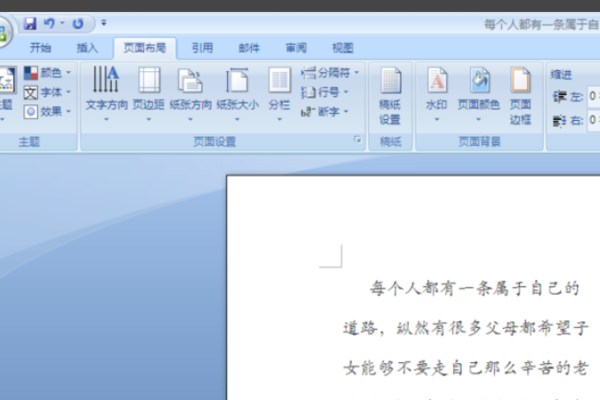Open the 引用 tab
Screen dimensions: 600x400
click(202, 48)
